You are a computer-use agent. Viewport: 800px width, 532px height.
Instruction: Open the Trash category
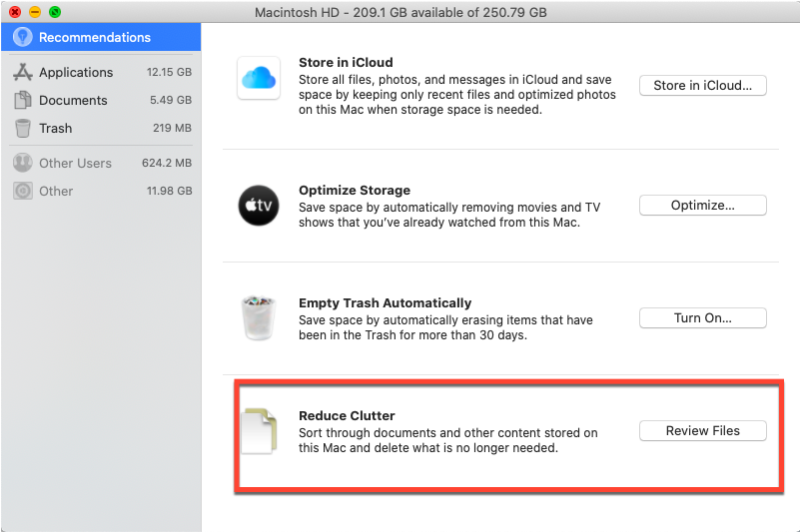point(101,128)
